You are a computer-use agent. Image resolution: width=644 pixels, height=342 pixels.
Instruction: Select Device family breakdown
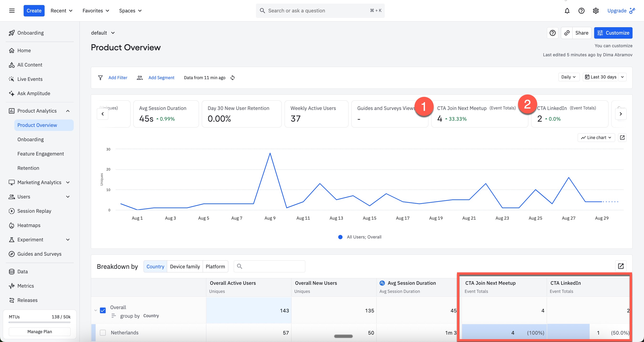coord(185,266)
